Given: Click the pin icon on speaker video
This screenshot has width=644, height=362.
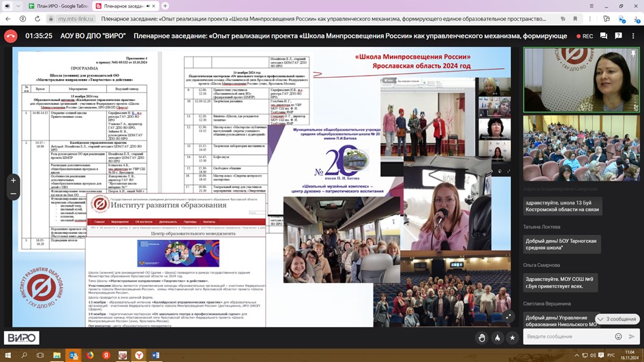Looking at the screenshot, I should [x=633, y=53].
